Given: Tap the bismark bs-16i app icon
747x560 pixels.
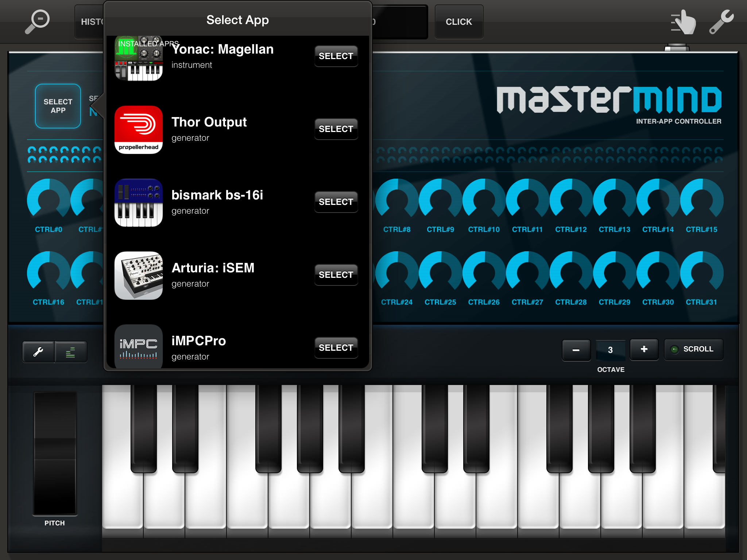Looking at the screenshot, I should click(139, 203).
